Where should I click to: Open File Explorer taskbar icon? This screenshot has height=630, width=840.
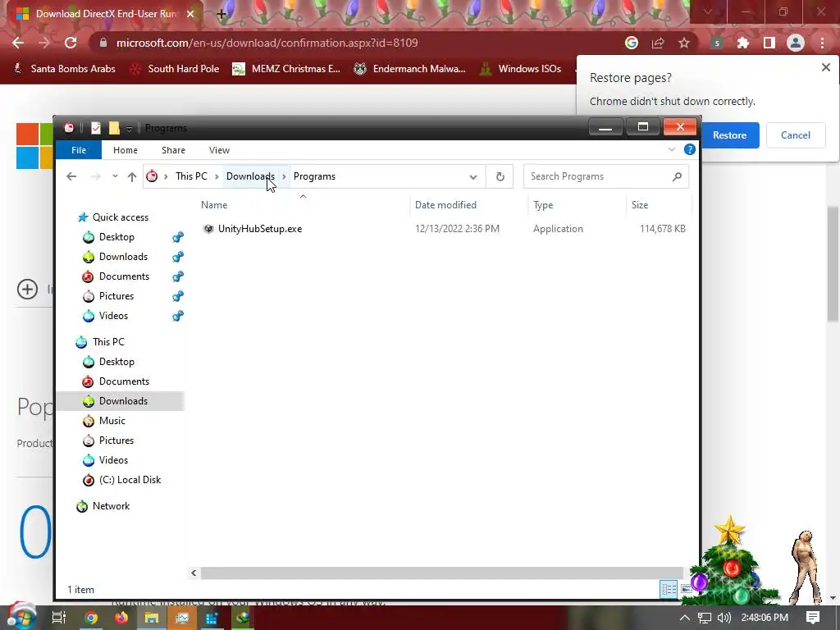152,618
